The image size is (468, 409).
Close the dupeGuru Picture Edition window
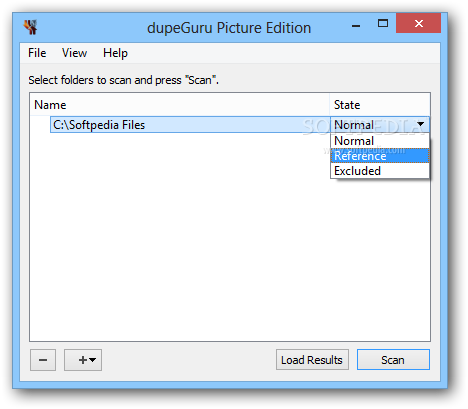coord(418,23)
